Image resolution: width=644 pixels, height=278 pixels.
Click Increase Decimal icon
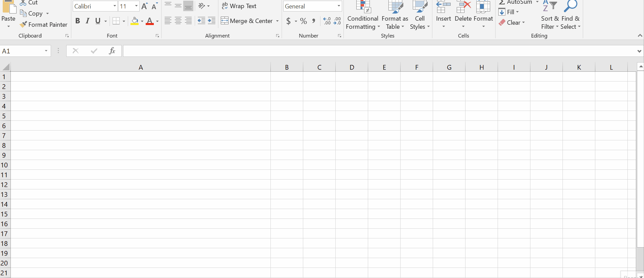tap(327, 21)
